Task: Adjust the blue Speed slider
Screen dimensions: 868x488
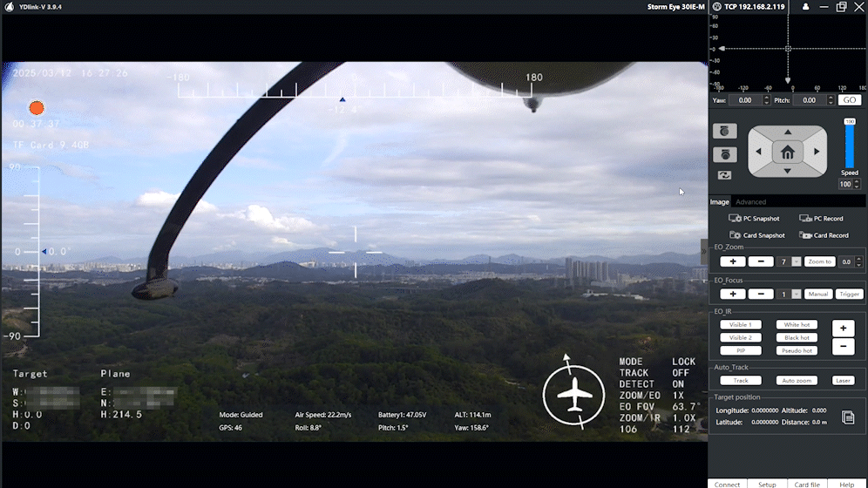Action: coord(849,145)
